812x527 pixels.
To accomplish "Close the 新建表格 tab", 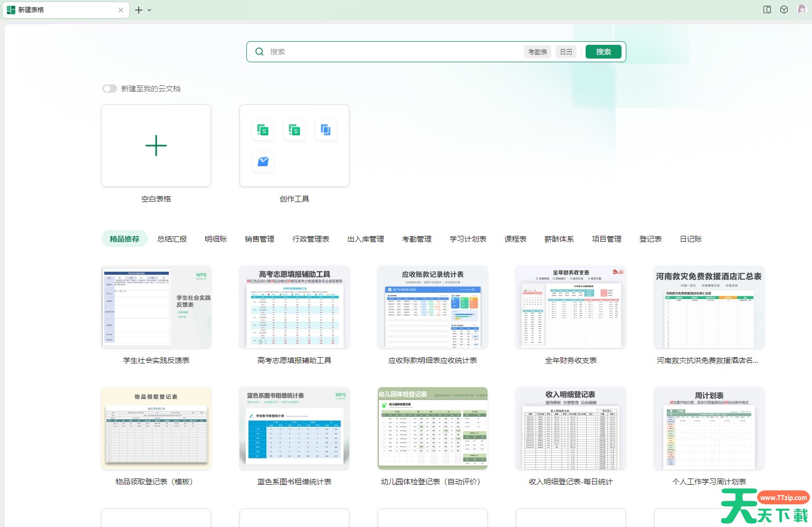I will 121,10.
